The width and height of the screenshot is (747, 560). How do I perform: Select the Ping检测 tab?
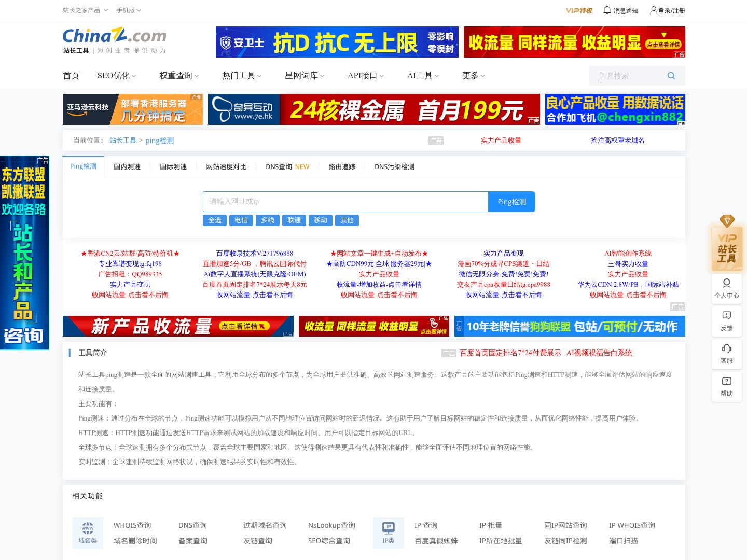tap(84, 166)
